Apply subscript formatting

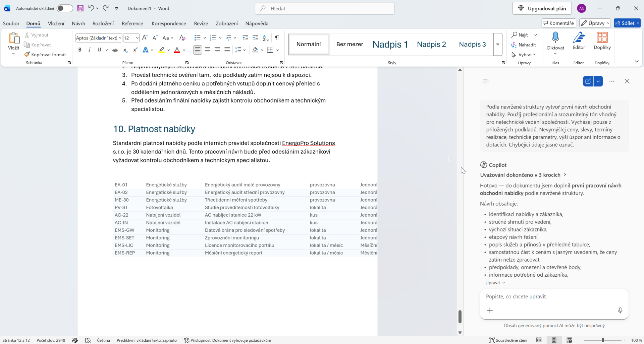(125, 50)
